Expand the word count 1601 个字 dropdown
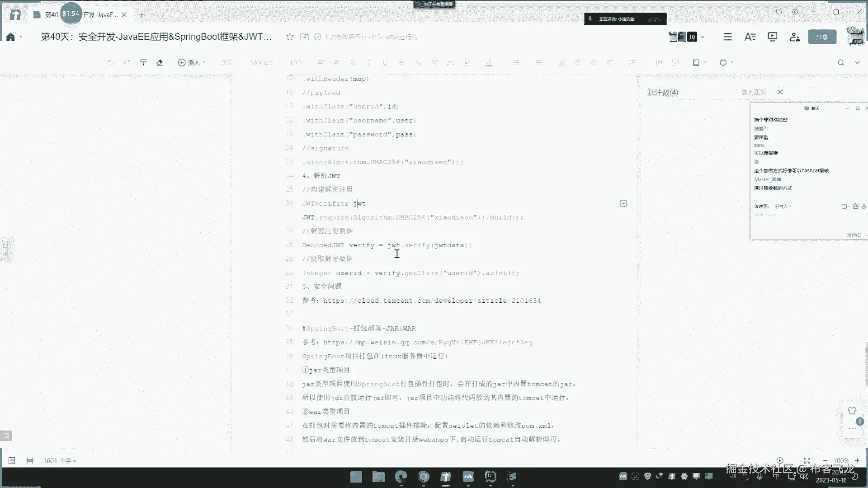This screenshot has height=488, width=868. [x=60, y=460]
